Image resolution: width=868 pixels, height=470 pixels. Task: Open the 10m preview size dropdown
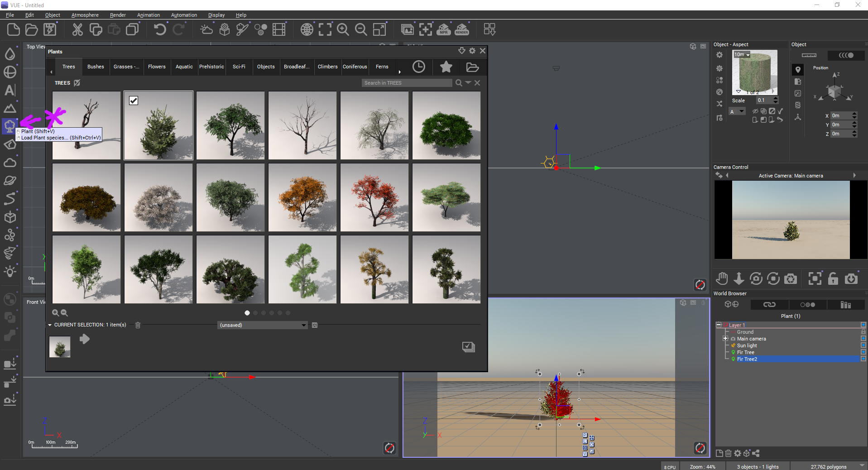point(742,55)
